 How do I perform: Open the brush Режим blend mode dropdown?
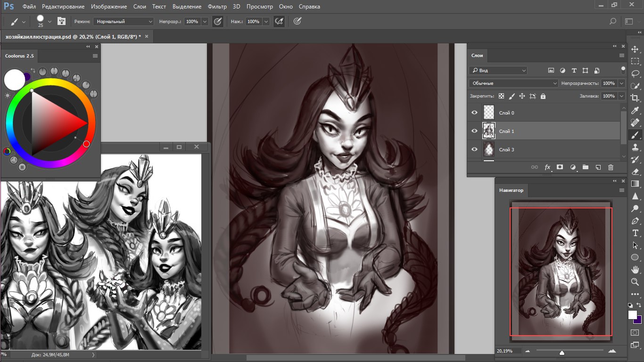(124, 22)
